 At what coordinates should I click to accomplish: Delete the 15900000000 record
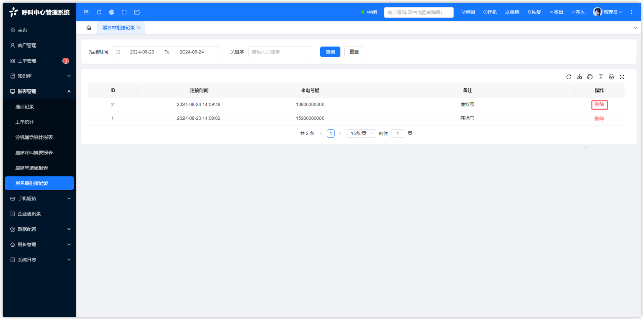pos(599,119)
